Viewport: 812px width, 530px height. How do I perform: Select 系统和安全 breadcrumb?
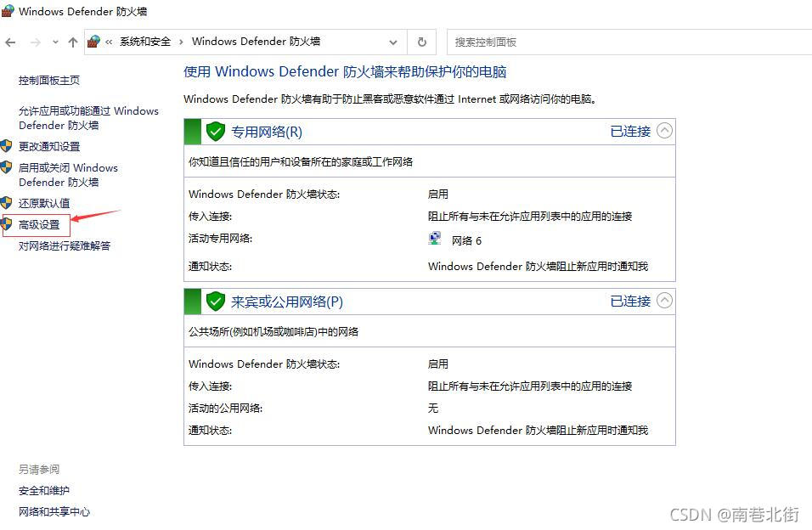click(x=145, y=42)
